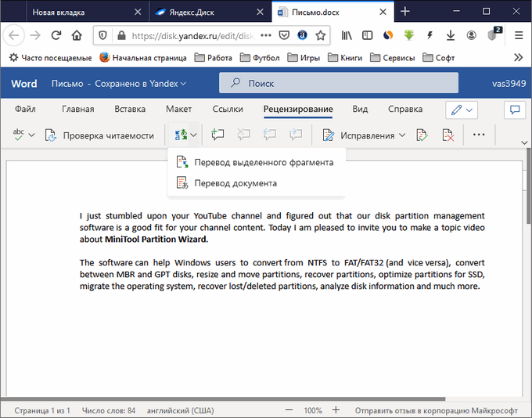Image resolution: width=532 pixels, height=418 pixels.
Task: Switch to the Макет tab
Action: (x=179, y=109)
